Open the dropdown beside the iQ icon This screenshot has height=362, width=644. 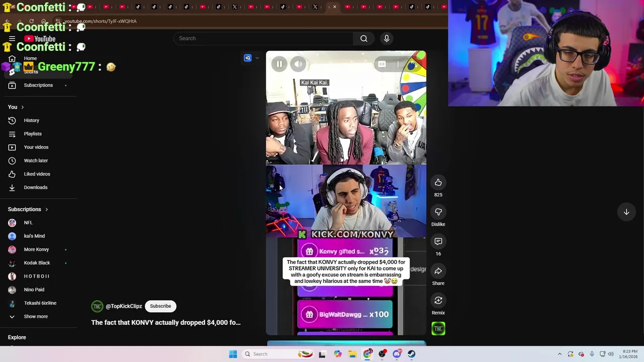click(257, 58)
